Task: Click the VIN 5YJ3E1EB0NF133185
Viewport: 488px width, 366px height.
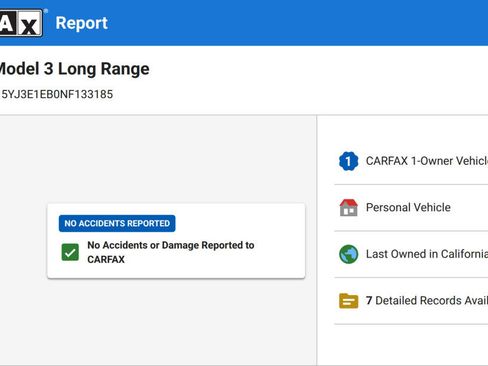Action: 57,94
